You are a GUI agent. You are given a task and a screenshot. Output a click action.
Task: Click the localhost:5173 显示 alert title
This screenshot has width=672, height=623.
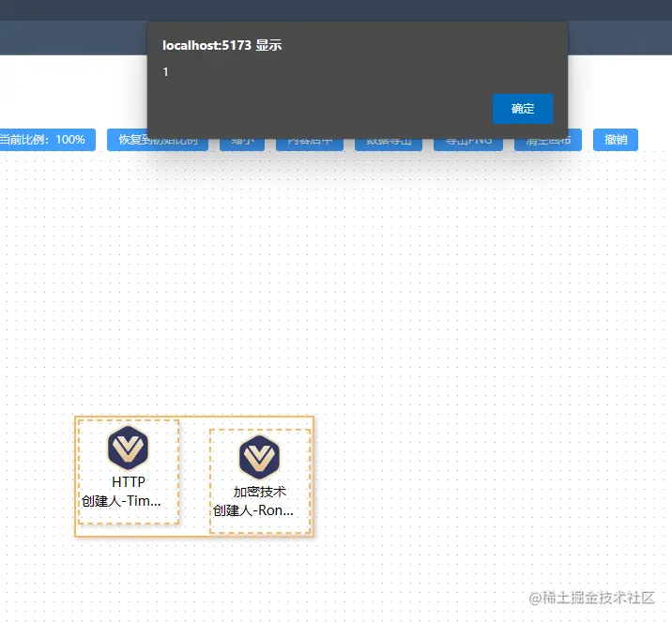(x=222, y=45)
